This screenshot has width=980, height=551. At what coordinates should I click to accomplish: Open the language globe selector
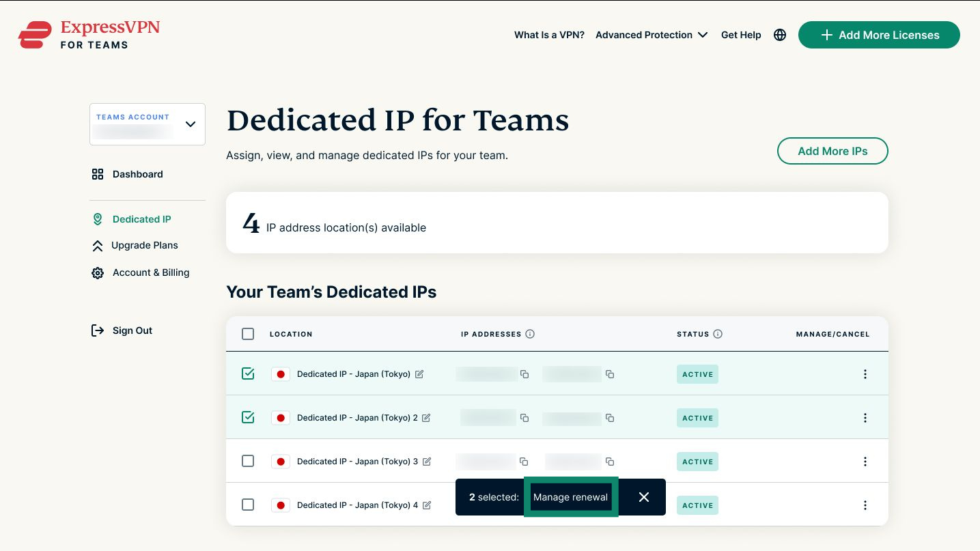[x=780, y=35]
